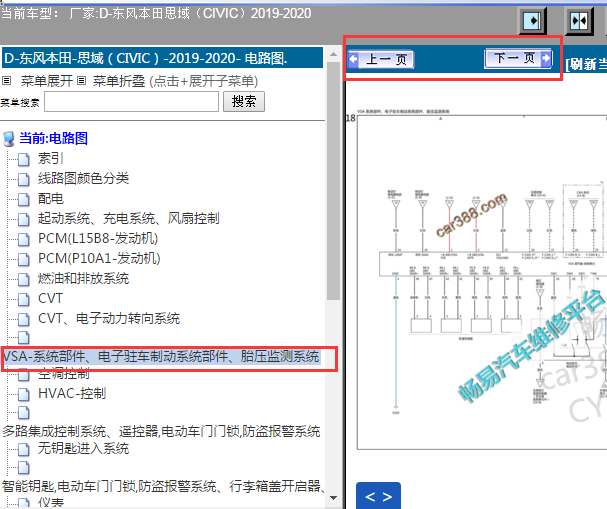Click the 当前:电路图 root node
The width and height of the screenshot is (607, 509).
pos(53,138)
